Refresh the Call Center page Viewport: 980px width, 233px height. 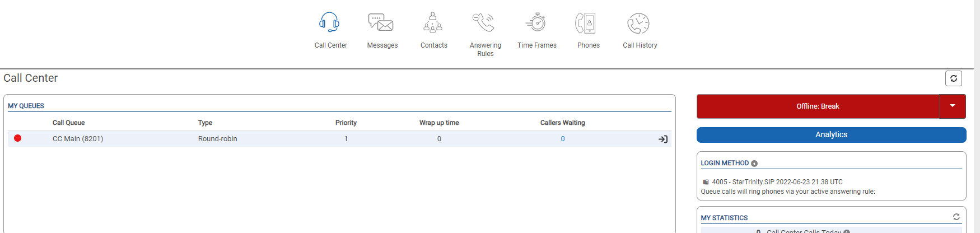point(954,78)
